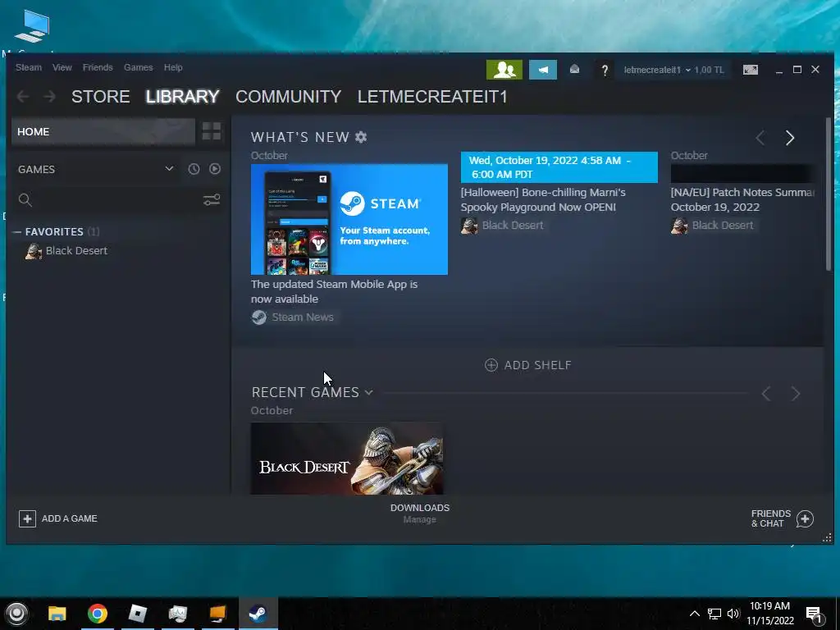Show hidden system tray icons
The width and height of the screenshot is (840, 630).
(694, 614)
